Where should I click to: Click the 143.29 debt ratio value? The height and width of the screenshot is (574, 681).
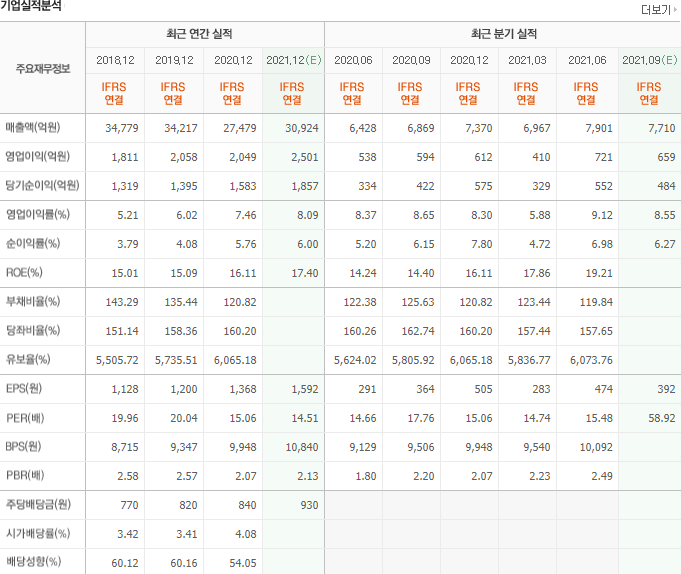pyautogui.click(x=122, y=302)
